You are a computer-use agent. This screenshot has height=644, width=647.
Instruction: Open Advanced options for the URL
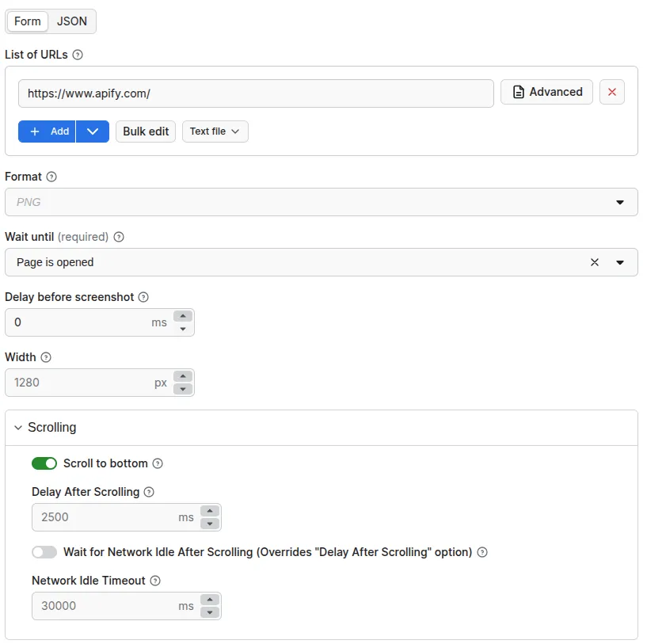coord(546,92)
